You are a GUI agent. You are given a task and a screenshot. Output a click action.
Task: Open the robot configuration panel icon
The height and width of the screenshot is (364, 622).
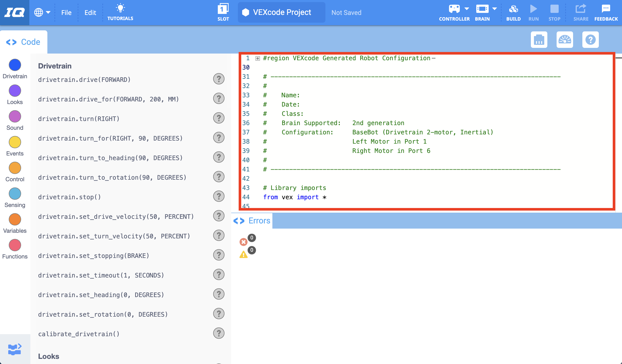(539, 40)
